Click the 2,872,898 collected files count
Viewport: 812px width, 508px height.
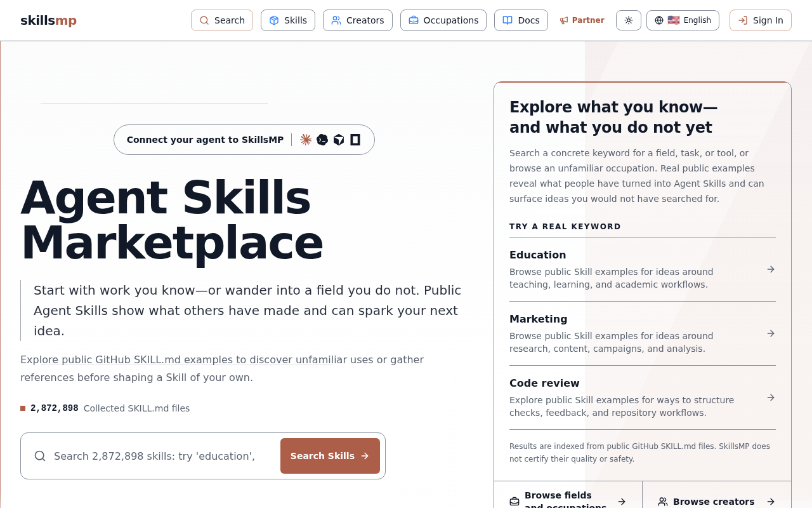(55, 408)
